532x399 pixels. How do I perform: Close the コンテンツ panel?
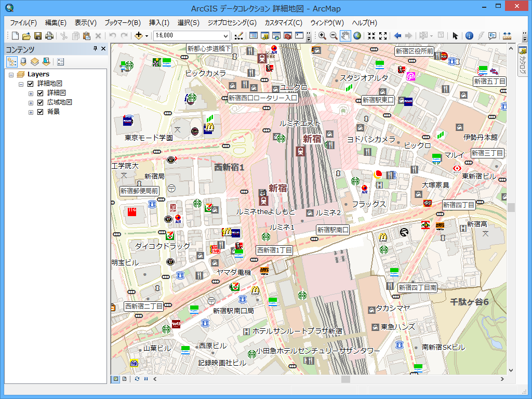tap(103, 49)
